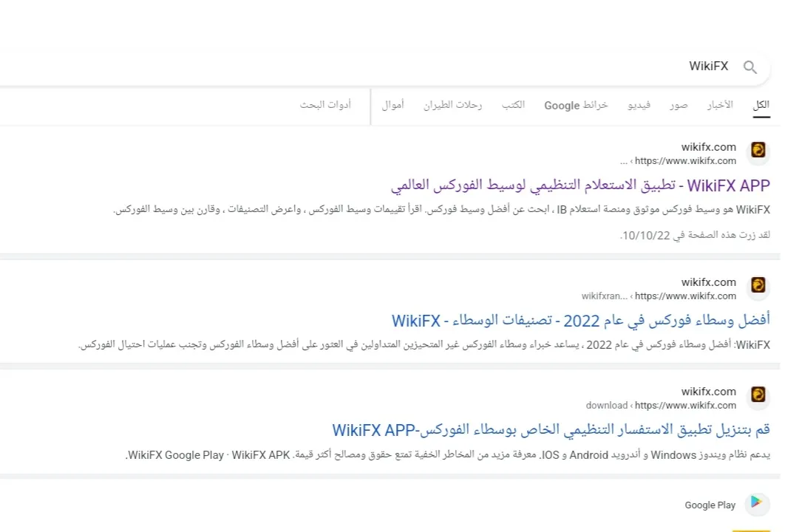Image resolution: width=799 pixels, height=532 pixels.
Task: Click the first result's https://www.wikifx.com URL
Action: tap(685, 161)
